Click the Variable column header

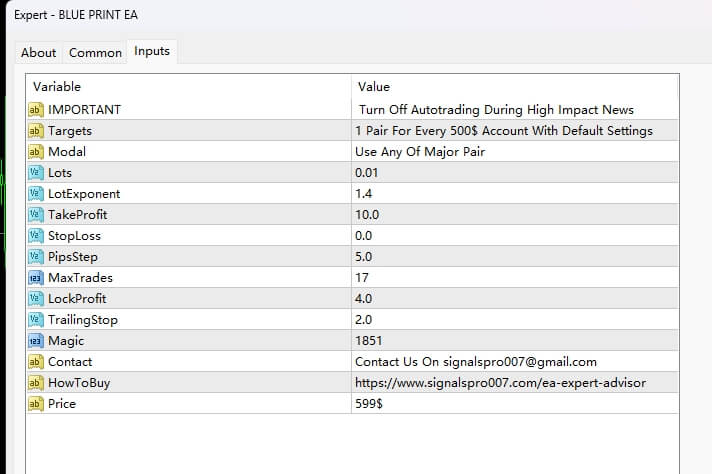(x=57, y=87)
